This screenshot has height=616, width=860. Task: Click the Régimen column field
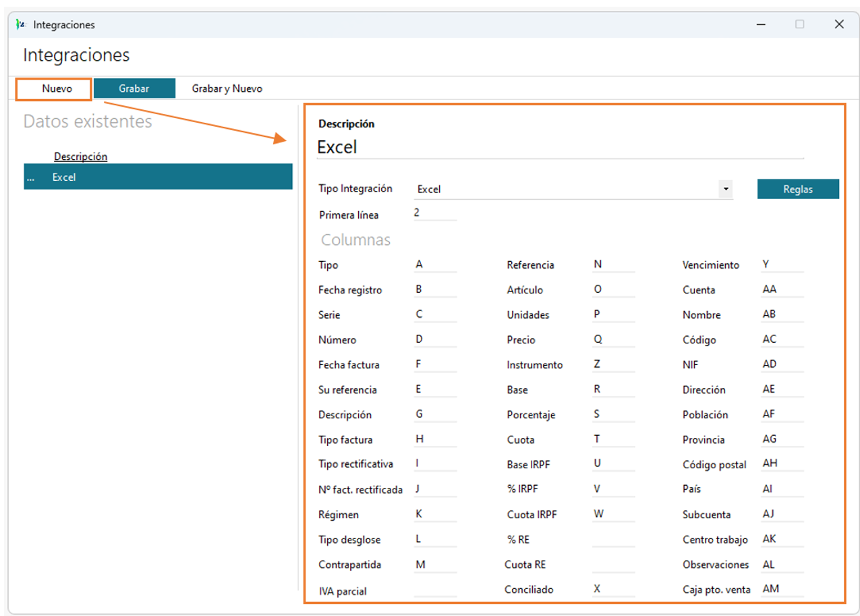(x=435, y=514)
